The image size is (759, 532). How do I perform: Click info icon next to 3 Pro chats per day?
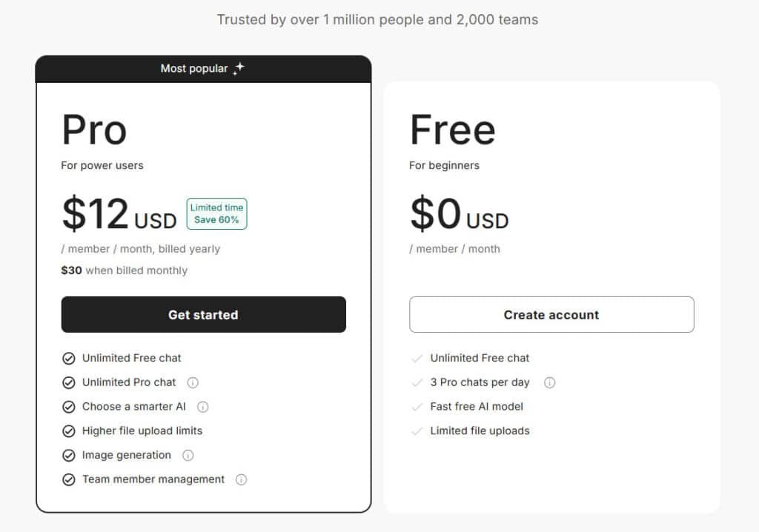549,382
